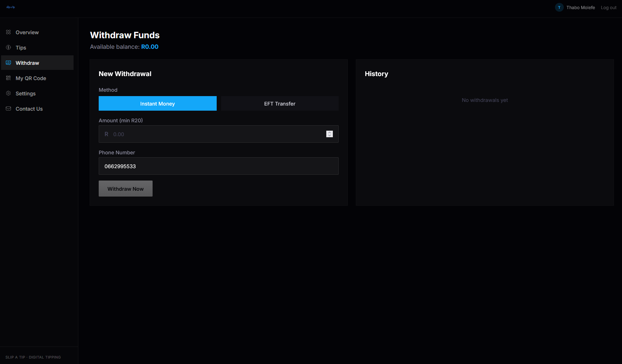Click the Tips coin icon
This screenshot has height=364, width=622.
8,48
